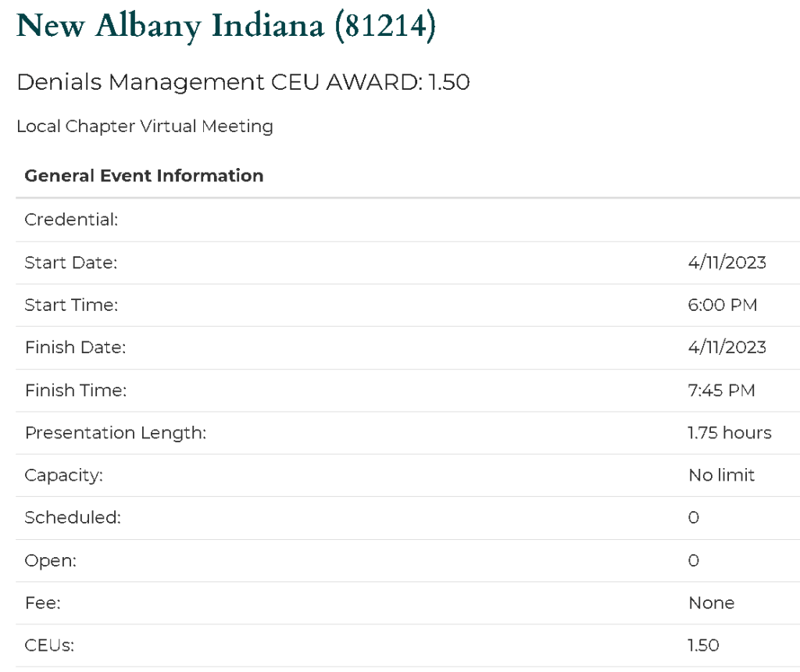Click the Finish Date label
The image size is (800, 672).
(x=75, y=347)
